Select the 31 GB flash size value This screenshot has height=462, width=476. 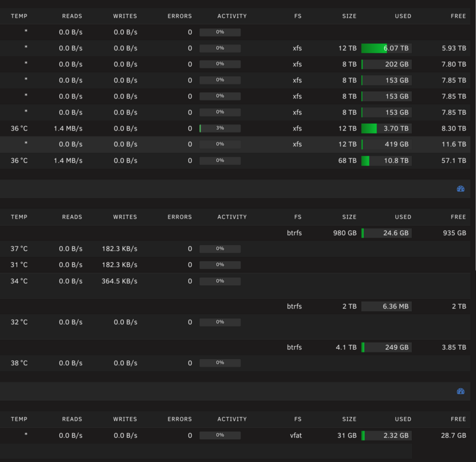tap(347, 436)
